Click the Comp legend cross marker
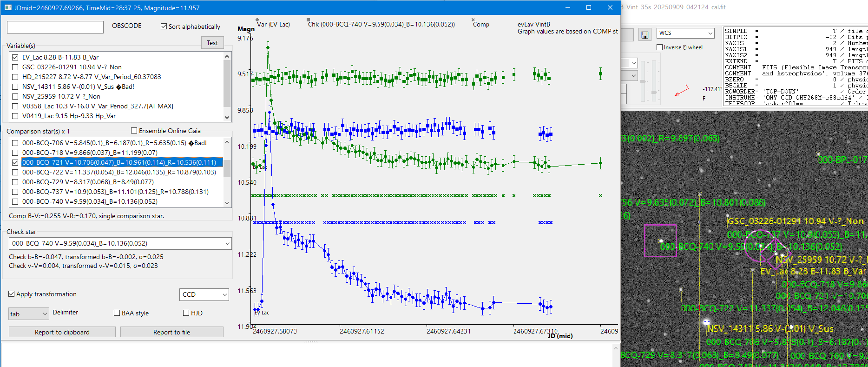The height and width of the screenshot is (367, 868). click(473, 20)
